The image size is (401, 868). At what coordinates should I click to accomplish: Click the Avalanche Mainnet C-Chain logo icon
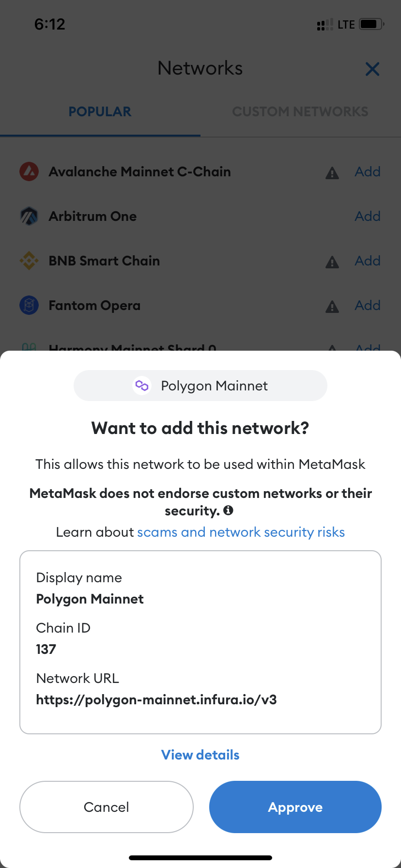[x=29, y=172]
